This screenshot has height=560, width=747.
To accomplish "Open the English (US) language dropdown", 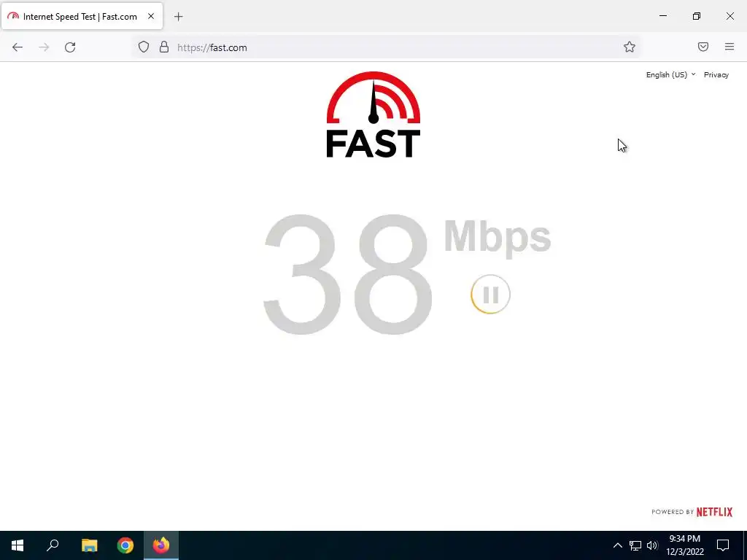I will point(670,75).
